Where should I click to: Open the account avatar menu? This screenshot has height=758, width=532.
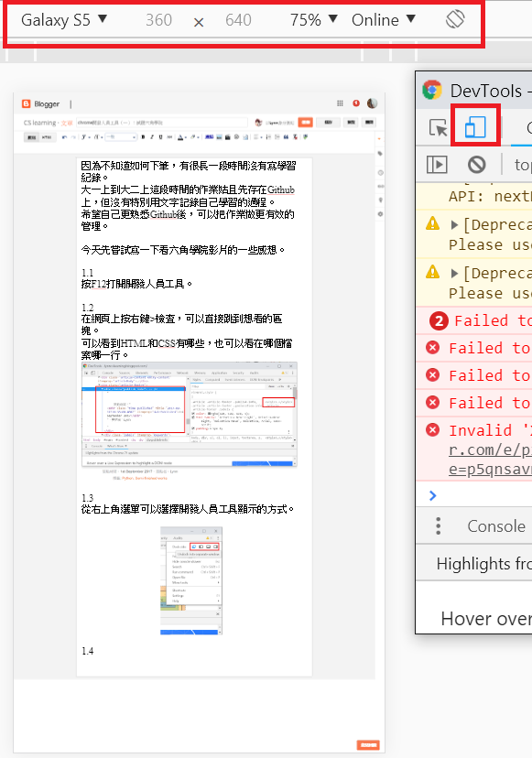click(372, 103)
